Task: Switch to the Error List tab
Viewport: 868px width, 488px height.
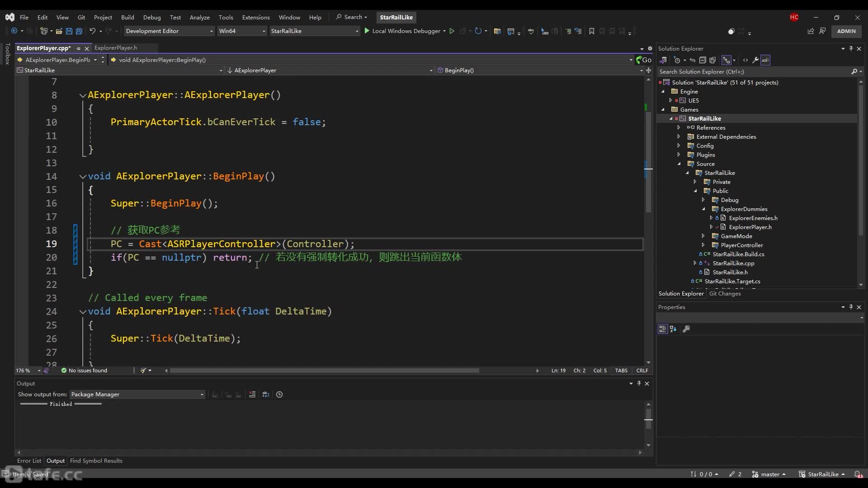Action: coord(28,460)
